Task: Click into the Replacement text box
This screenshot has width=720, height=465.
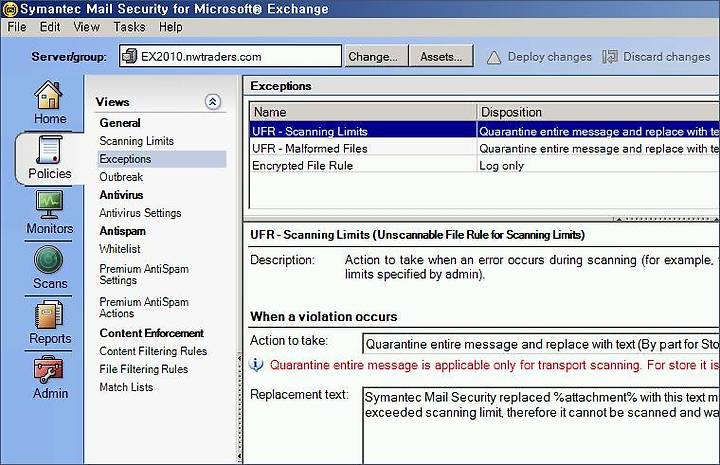Action: [541, 426]
